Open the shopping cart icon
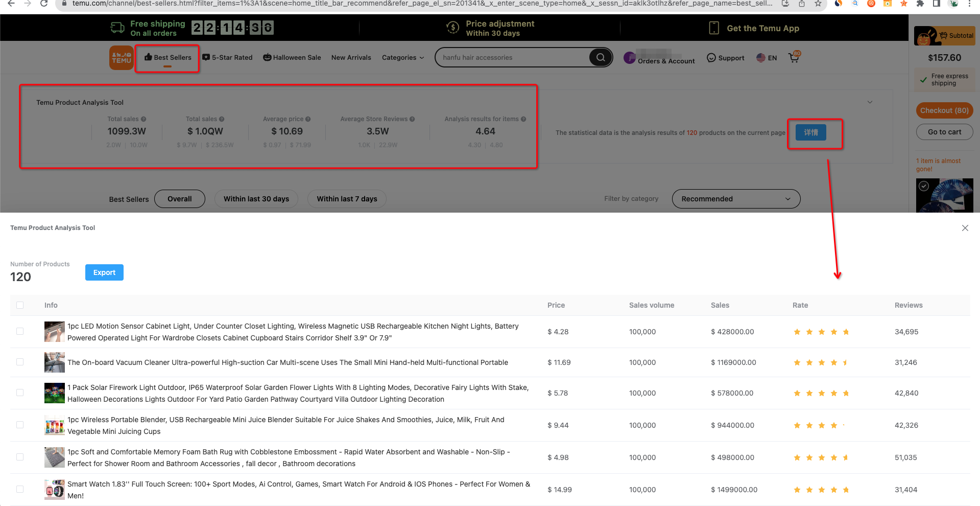This screenshot has height=506, width=980. point(794,57)
